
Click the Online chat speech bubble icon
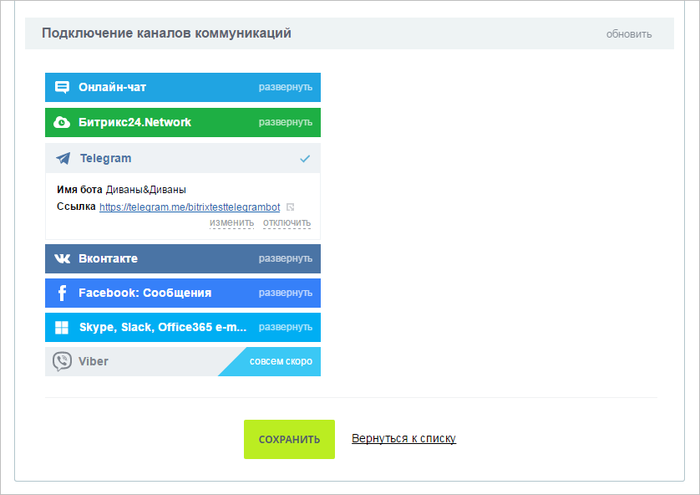[x=62, y=87]
